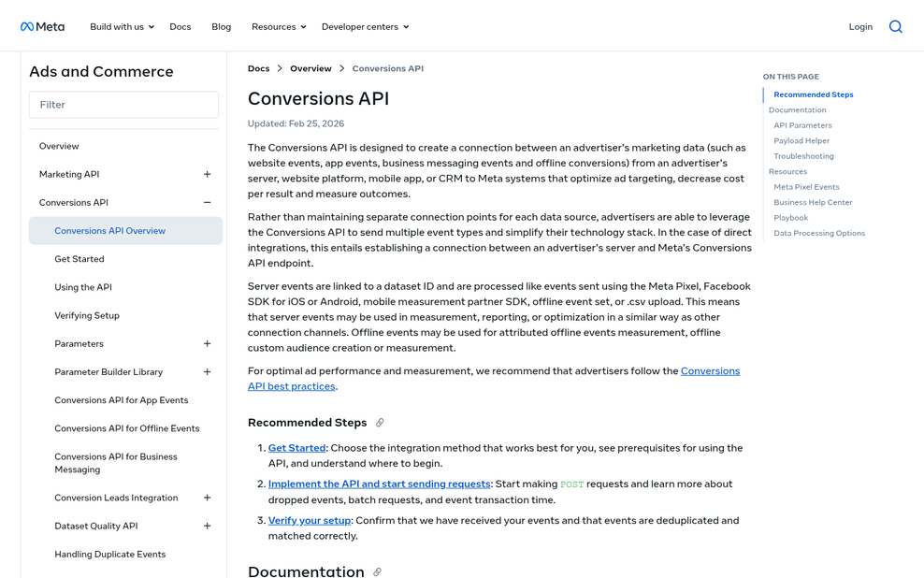Jump to Meta Pixel Events in outline
The height and width of the screenshot is (578, 924).
tap(806, 187)
